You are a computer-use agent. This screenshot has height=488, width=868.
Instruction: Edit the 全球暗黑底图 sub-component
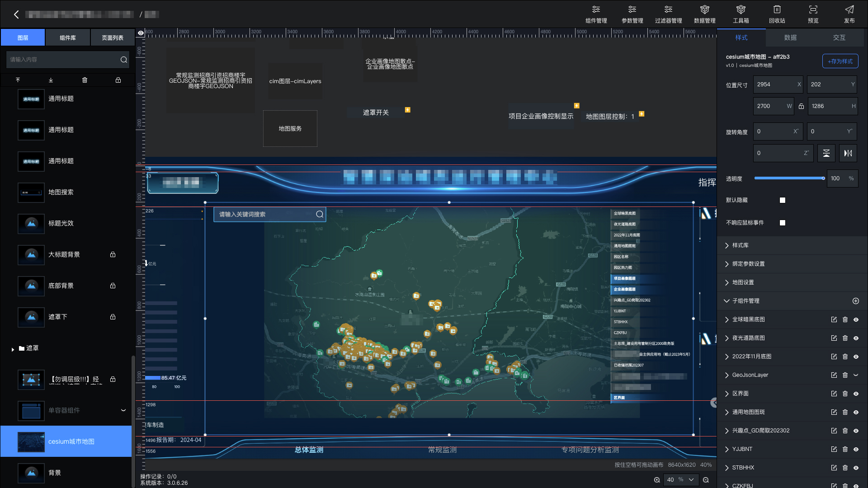(834, 319)
